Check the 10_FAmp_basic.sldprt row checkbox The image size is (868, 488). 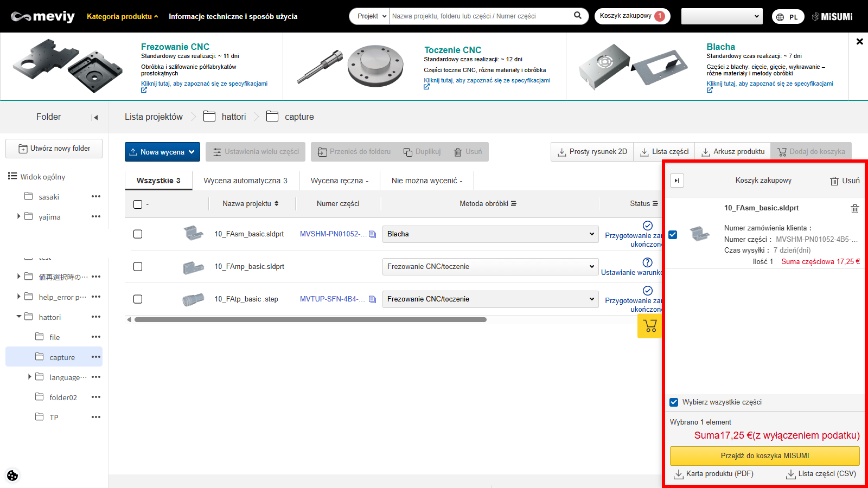pos(138,267)
